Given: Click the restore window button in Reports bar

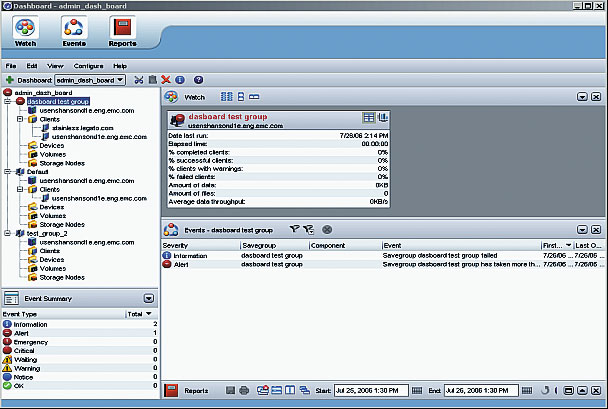Looking at the screenshot, I should [x=568, y=390].
